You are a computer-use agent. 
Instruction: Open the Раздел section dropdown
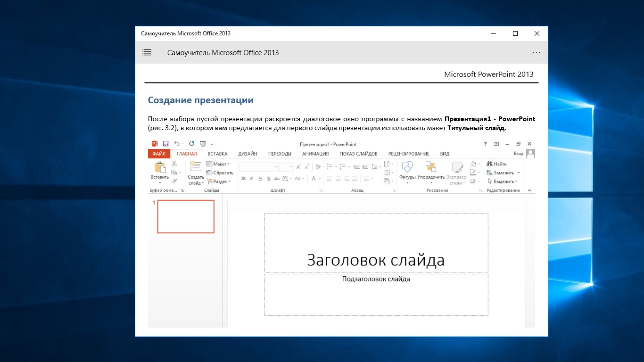[218, 181]
